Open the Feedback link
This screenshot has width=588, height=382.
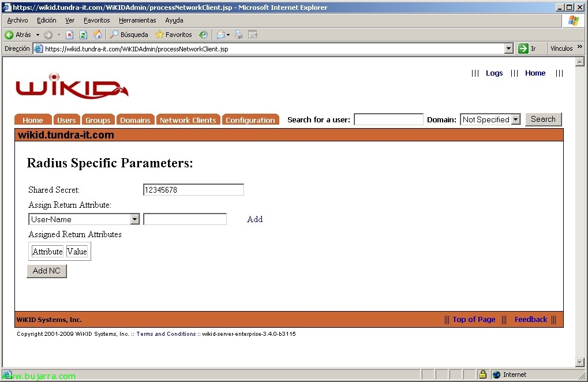point(531,320)
